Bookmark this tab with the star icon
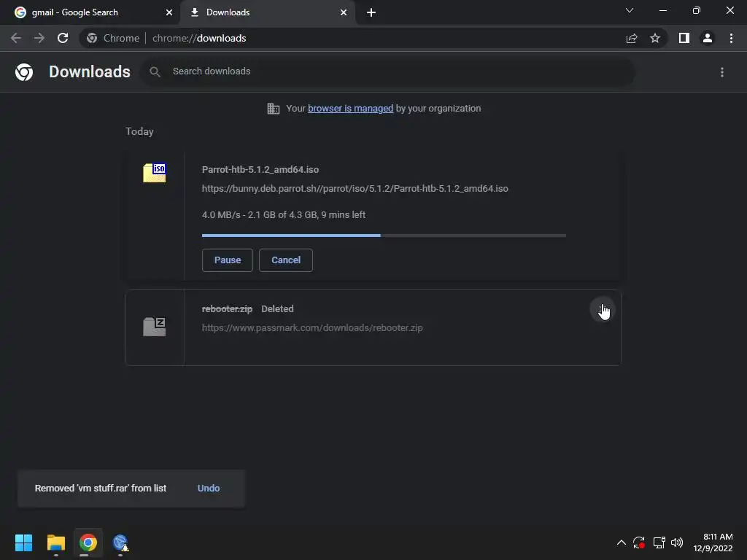This screenshot has height=560, width=747. (655, 38)
